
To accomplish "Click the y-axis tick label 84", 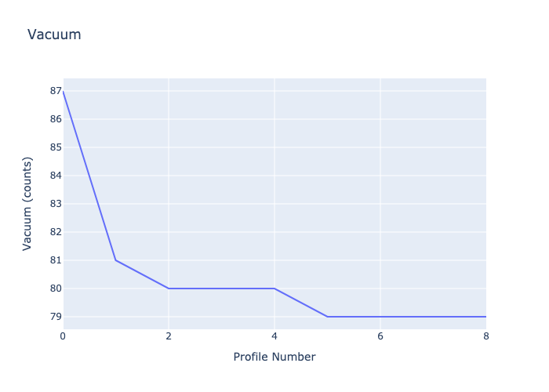I will point(56,176).
